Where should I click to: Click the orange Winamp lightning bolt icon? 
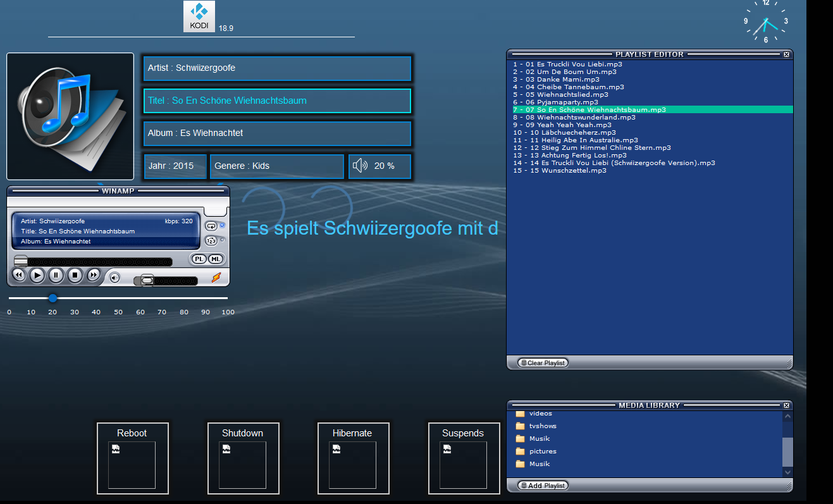point(216,277)
